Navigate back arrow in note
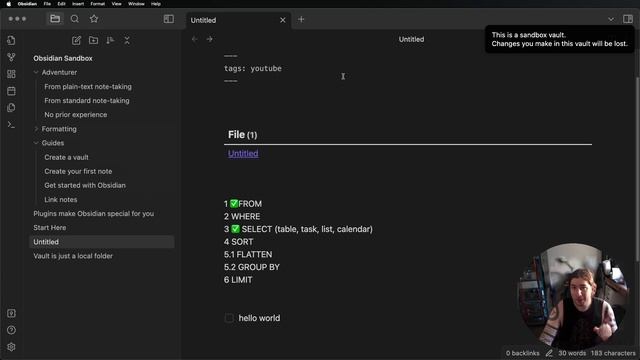 [195, 39]
